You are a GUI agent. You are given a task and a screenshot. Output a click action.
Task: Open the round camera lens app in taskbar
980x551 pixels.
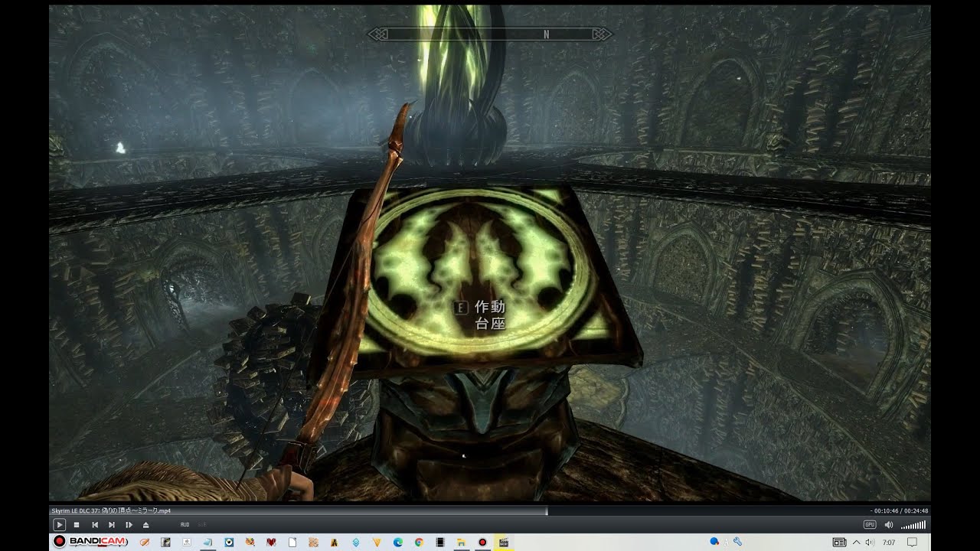[229, 542]
